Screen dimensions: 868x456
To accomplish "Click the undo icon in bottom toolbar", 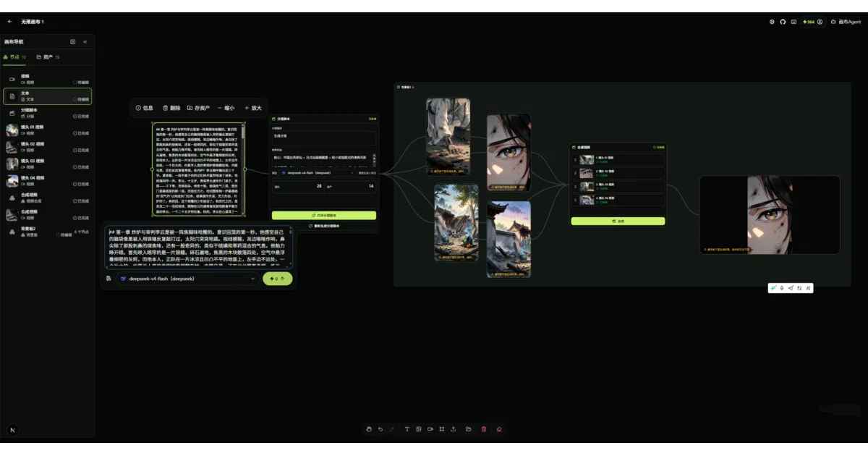I will [x=380, y=429].
